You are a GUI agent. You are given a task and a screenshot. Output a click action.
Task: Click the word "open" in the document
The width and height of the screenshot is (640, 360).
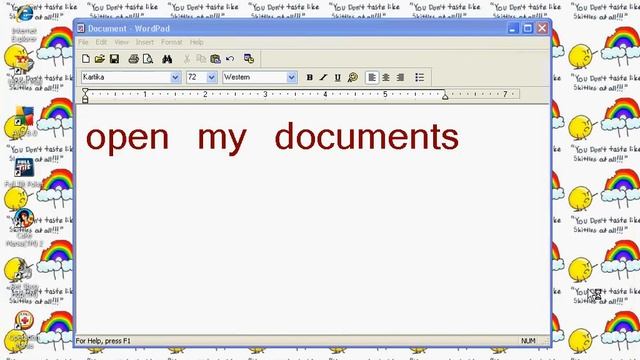(127, 140)
